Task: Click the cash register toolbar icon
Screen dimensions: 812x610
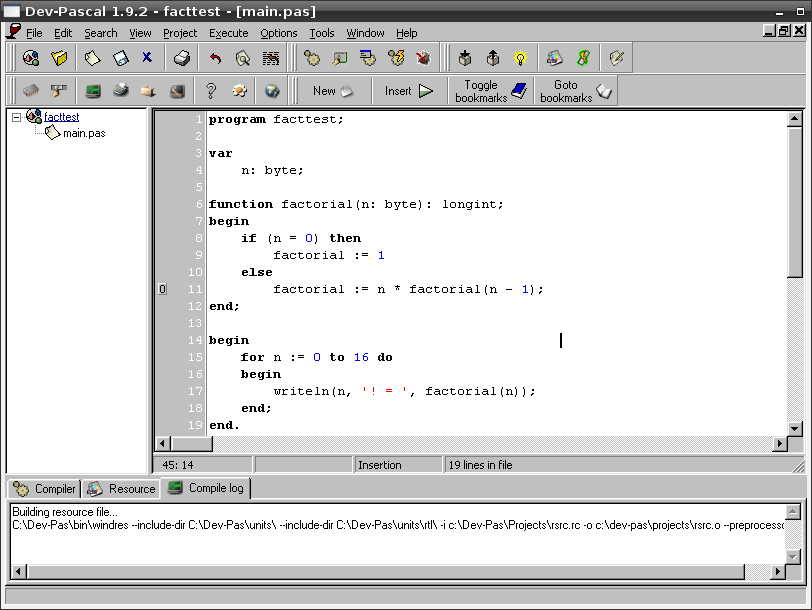Action: click(121, 91)
